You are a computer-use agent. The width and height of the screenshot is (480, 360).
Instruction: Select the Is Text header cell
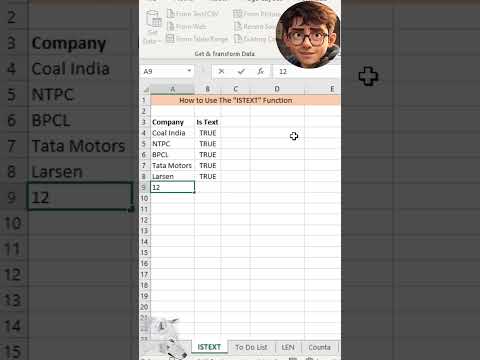click(208, 122)
